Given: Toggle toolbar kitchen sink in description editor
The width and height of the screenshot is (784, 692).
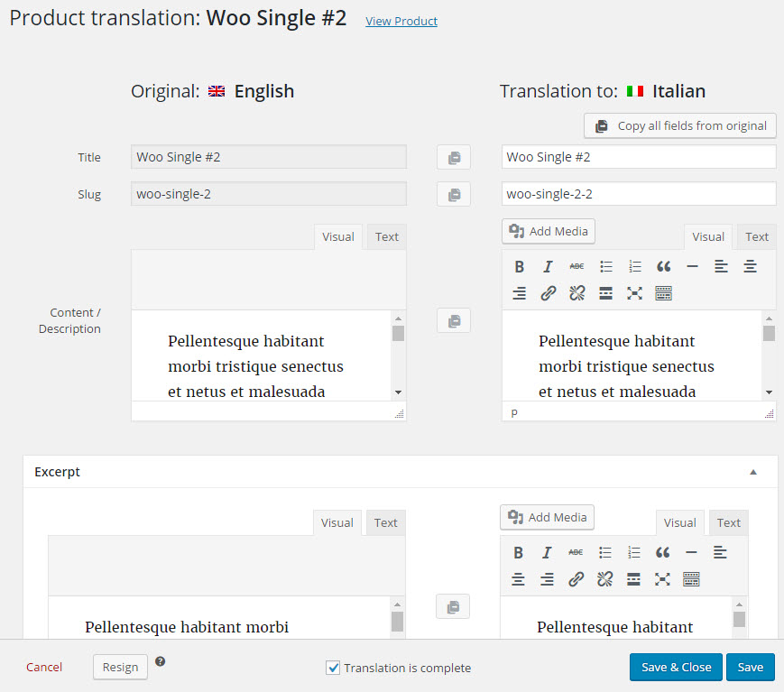Looking at the screenshot, I should pyautogui.click(x=663, y=293).
